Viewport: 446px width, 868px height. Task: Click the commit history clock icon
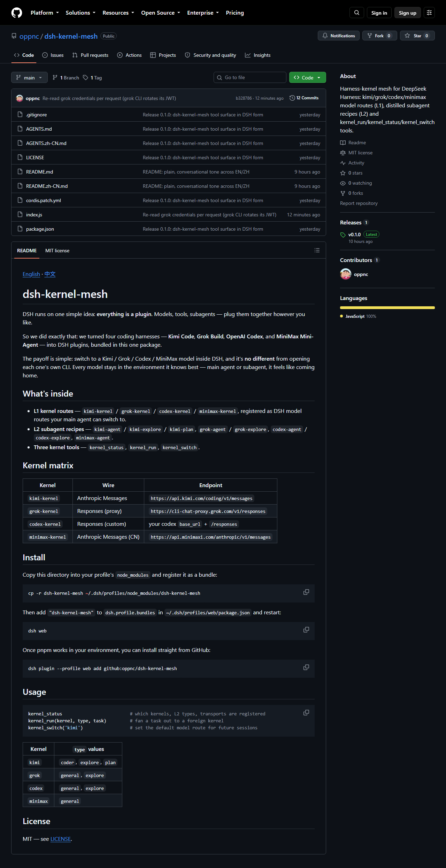pos(292,98)
